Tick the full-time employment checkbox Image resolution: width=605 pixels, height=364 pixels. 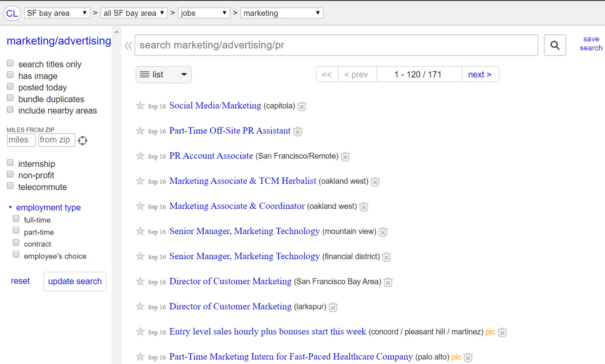[16, 219]
